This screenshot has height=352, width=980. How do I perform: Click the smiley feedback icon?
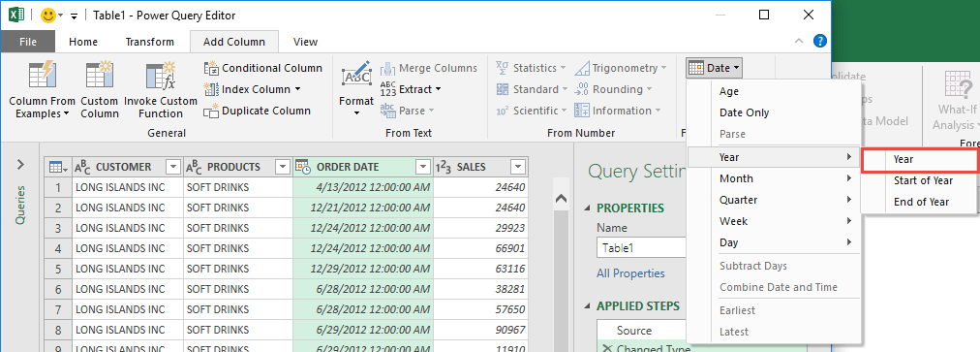tap(47, 16)
